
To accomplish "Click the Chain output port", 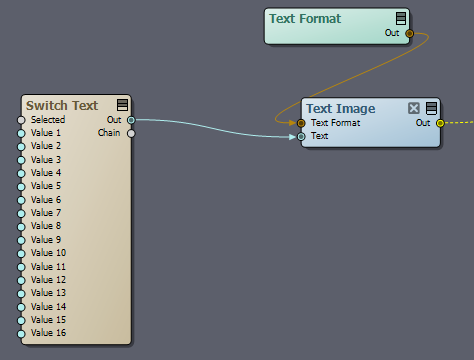I will point(131,133).
